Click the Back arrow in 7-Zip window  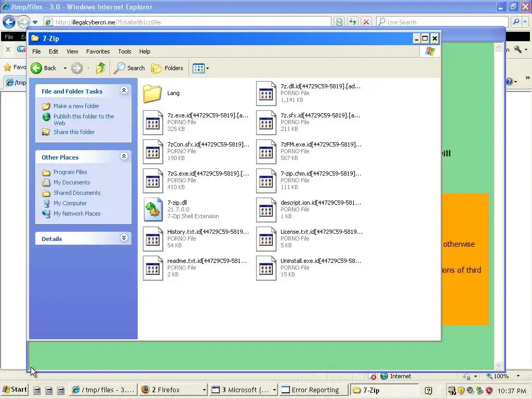coord(44,68)
